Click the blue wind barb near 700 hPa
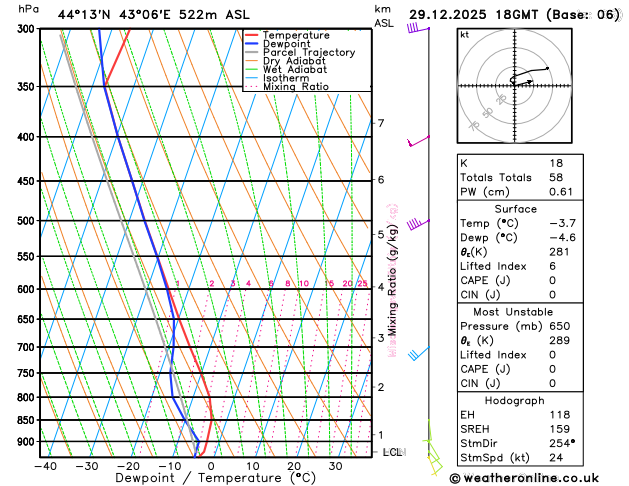Viewport: 629px width, 486px height. (419, 353)
